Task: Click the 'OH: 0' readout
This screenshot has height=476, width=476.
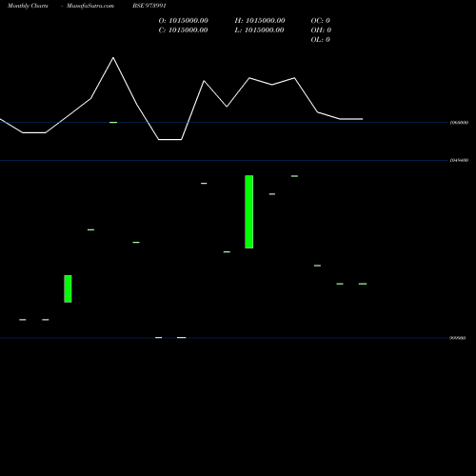Action: tap(321, 30)
